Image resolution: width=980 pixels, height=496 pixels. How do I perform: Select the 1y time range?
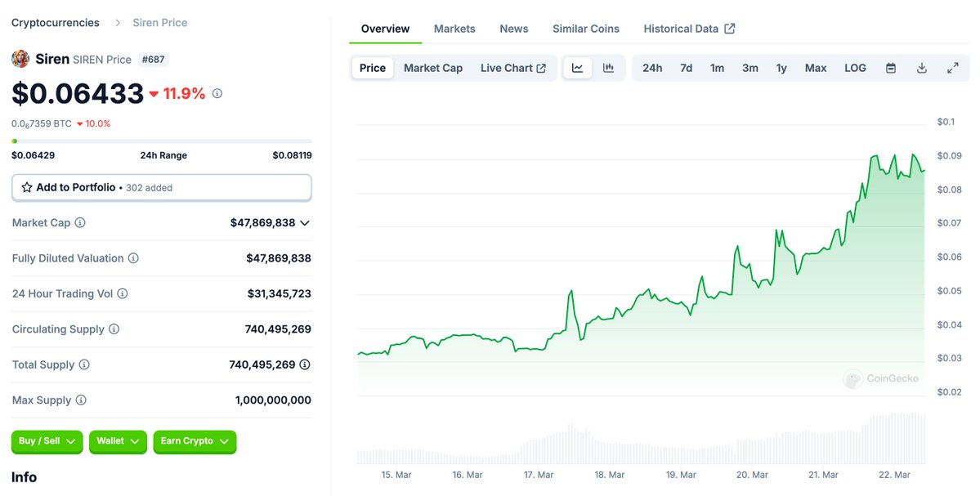pyautogui.click(x=781, y=68)
